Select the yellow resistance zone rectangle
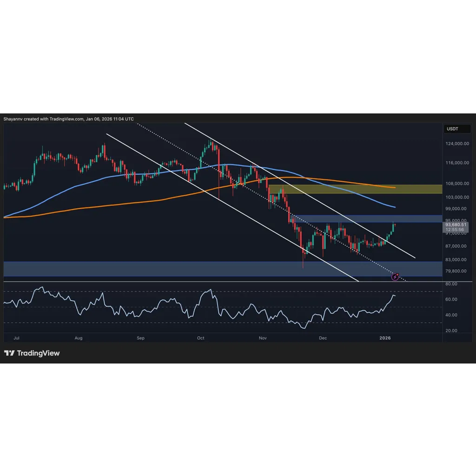The image size is (476, 476). tap(355, 189)
